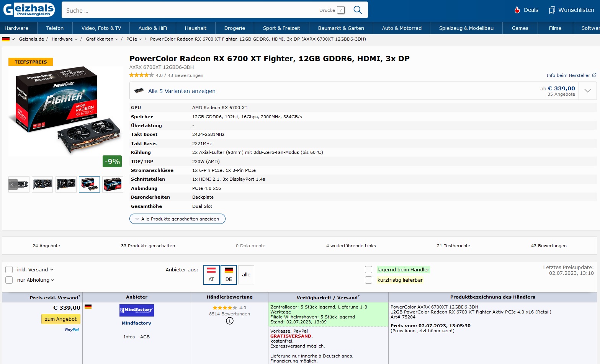Click the Geizhals Preisvergleich logo

pyautogui.click(x=29, y=10)
